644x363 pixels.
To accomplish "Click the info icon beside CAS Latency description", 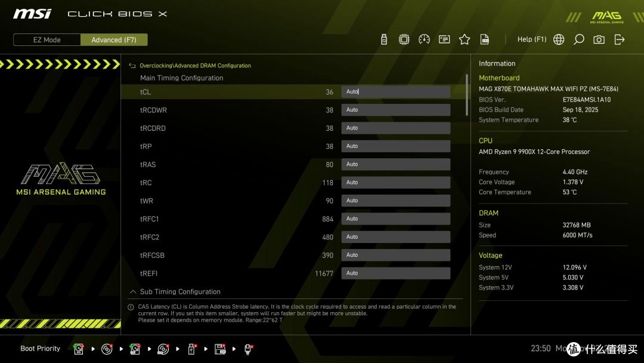I will point(131,307).
